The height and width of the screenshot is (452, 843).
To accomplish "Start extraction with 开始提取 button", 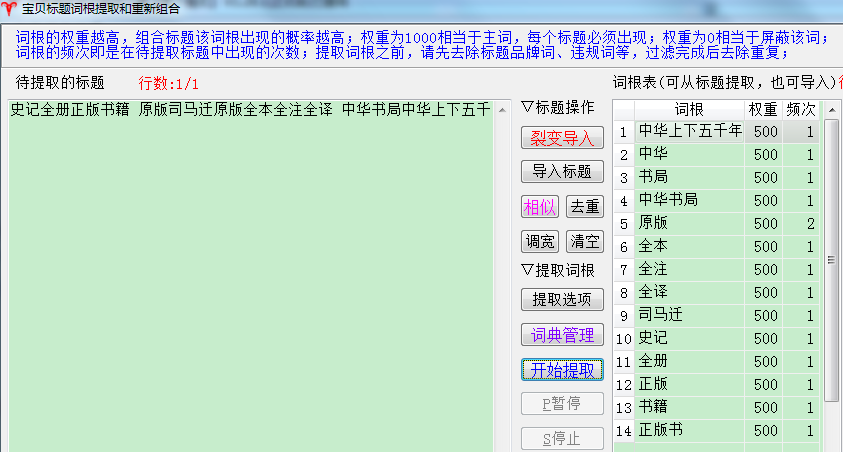I will (x=561, y=369).
